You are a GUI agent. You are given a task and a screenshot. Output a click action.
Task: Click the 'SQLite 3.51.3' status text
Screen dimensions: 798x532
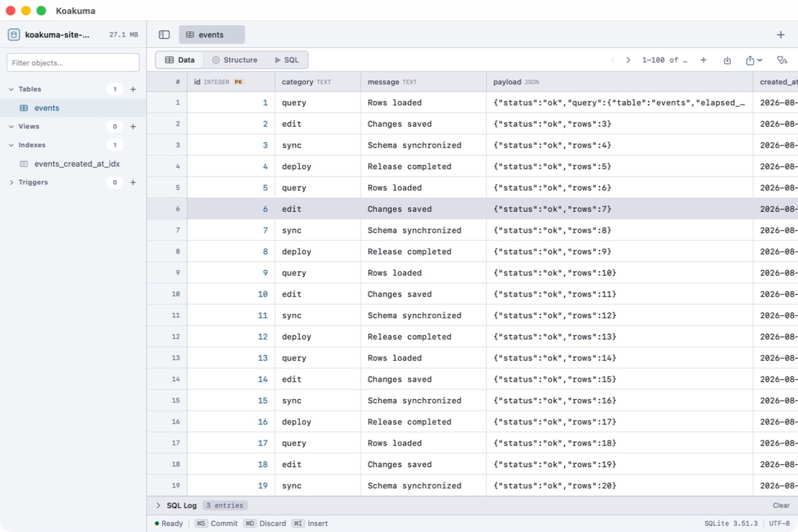[731, 524]
